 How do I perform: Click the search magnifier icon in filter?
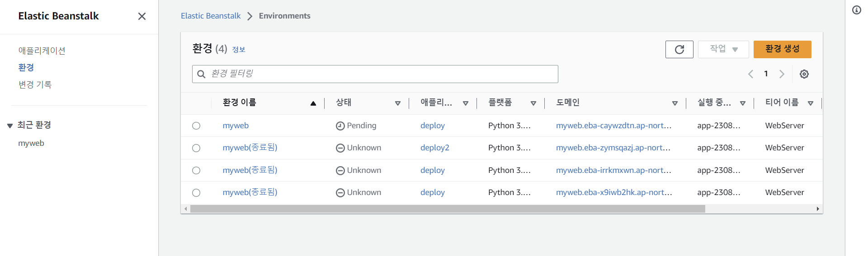click(202, 74)
